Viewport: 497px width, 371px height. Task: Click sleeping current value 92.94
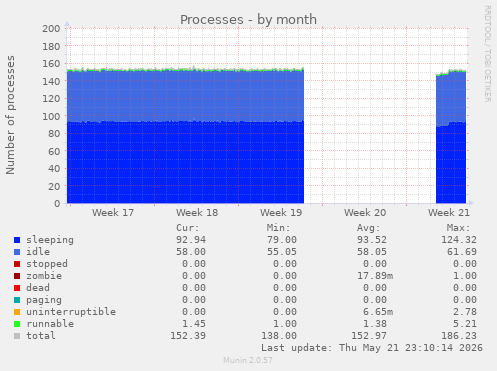(x=191, y=240)
